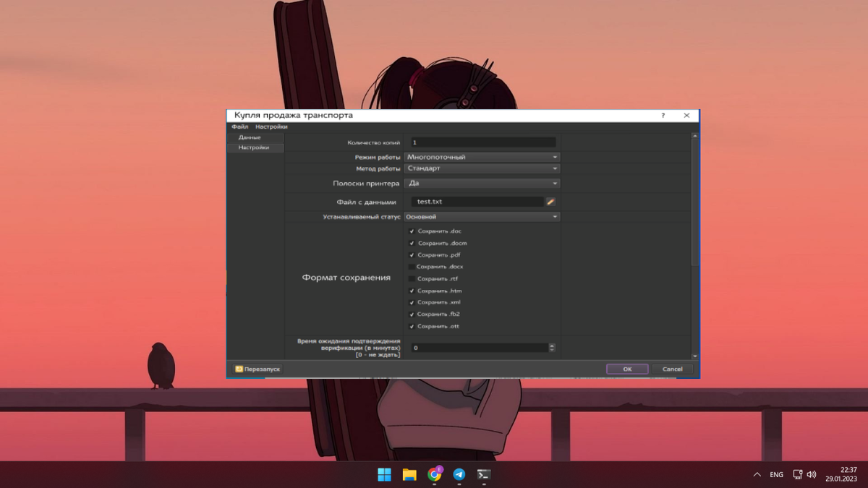Screen dimensions: 868x488
Task: Click the verification wait time field
Action: point(480,348)
